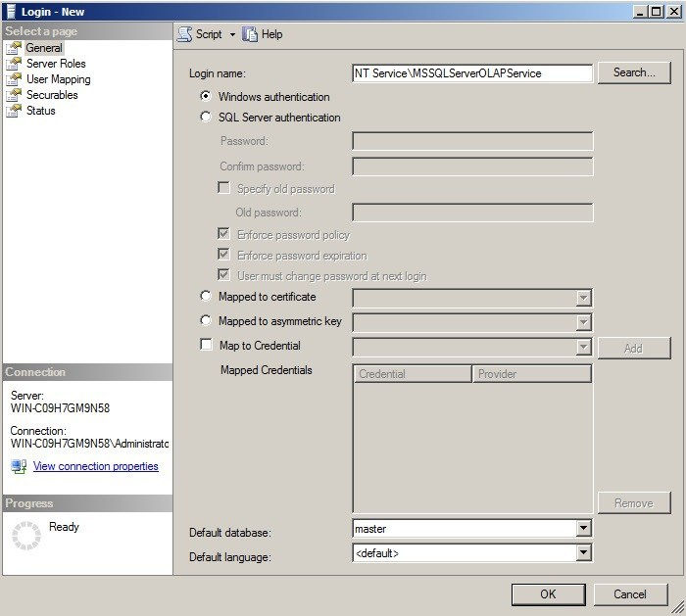
Task: Click the Search... button
Action: click(634, 72)
